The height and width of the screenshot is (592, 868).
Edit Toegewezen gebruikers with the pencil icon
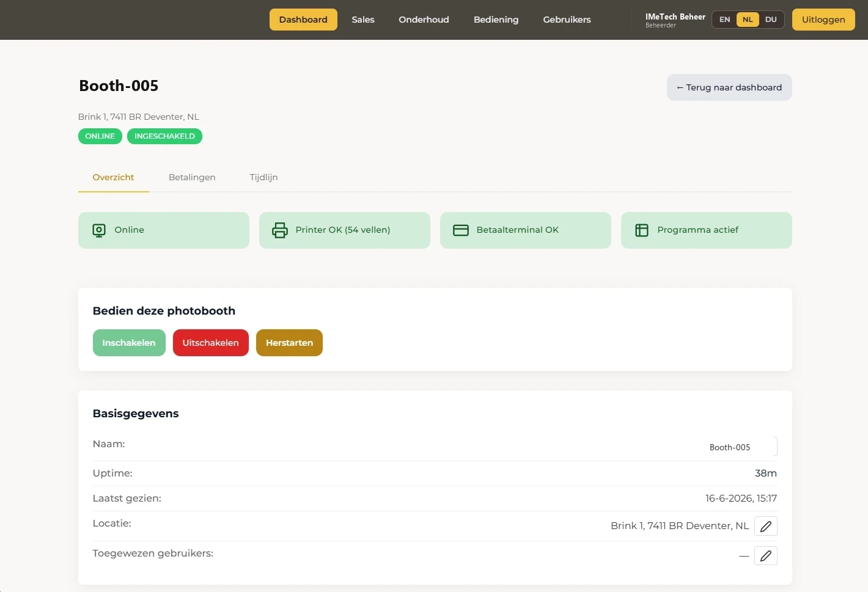click(766, 556)
